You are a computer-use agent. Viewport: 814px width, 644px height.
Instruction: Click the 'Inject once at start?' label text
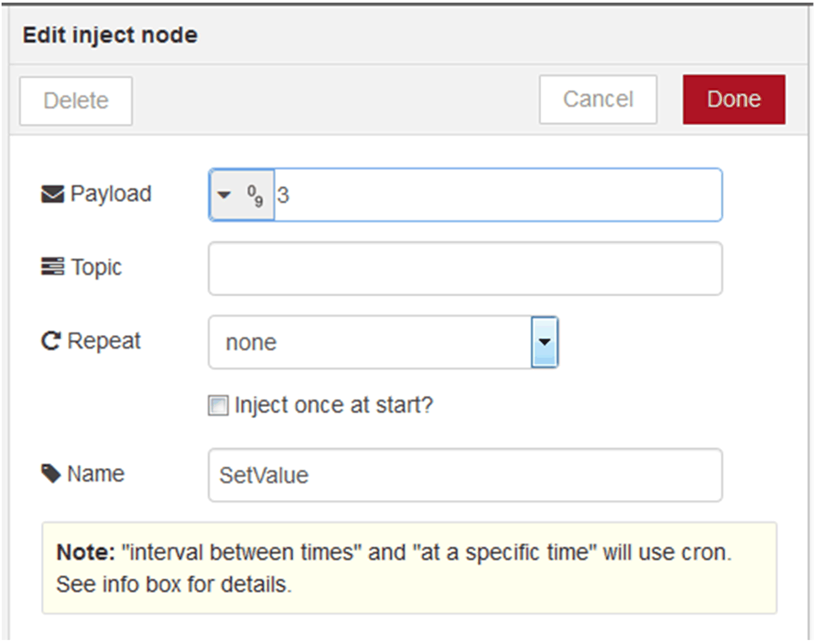(x=334, y=406)
